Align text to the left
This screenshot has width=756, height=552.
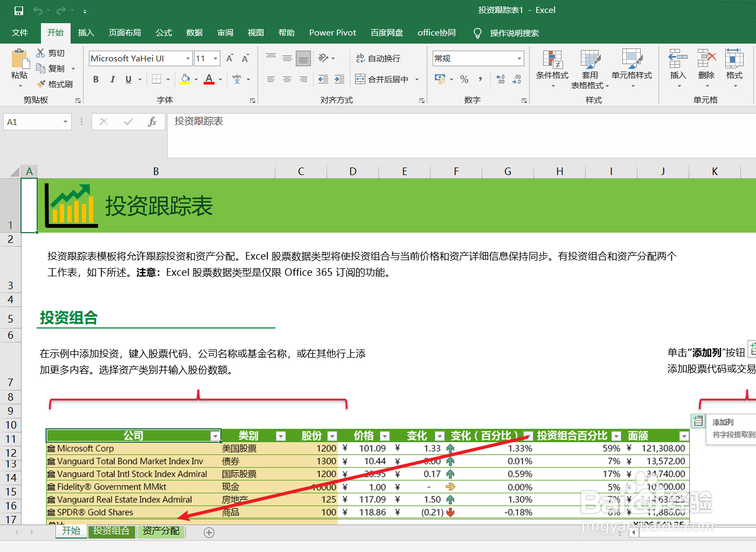coord(271,79)
